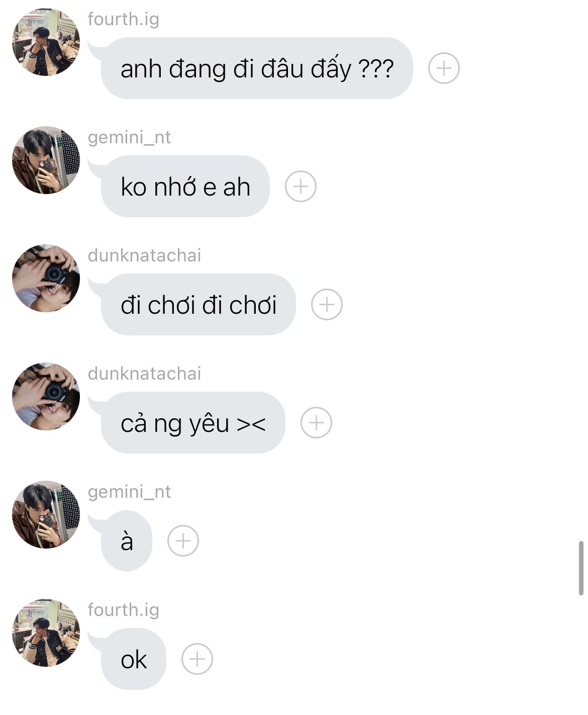Select the "ko nhớ e ah" message bubble

click(x=185, y=187)
